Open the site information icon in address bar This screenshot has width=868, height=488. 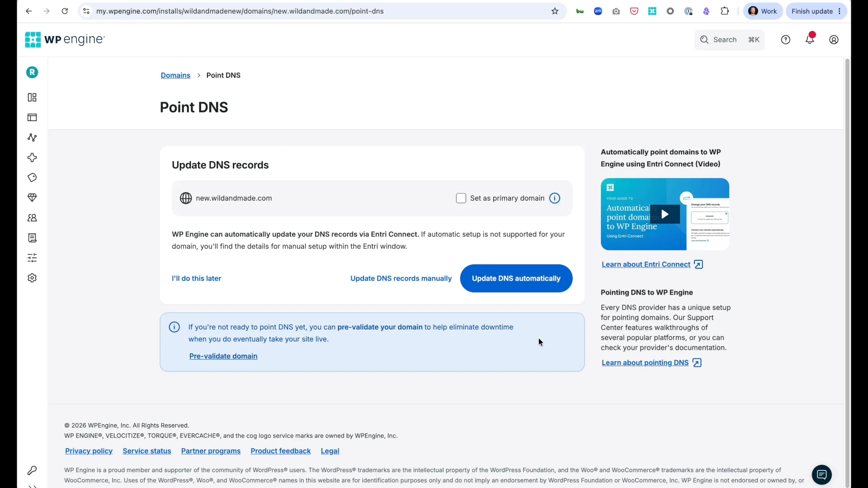click(86, 11)
